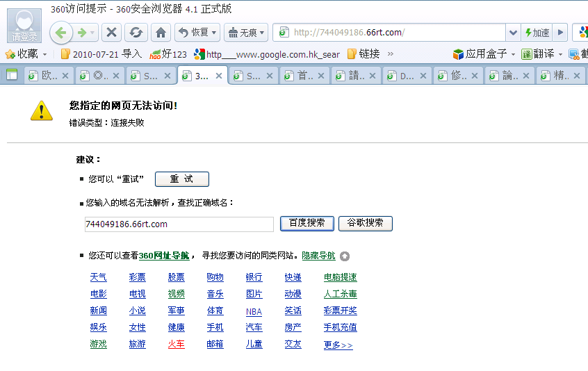Open the 人工杀毒 link
Screen dimensions: 588x371
(x=340, y=294)
